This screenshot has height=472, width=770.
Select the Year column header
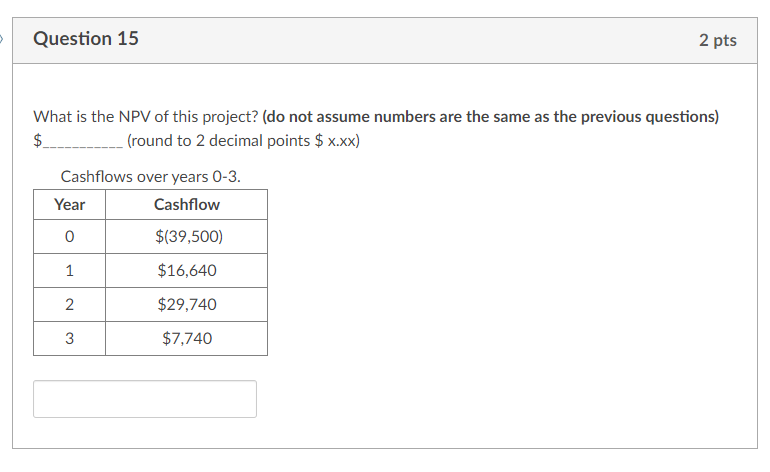69,204
